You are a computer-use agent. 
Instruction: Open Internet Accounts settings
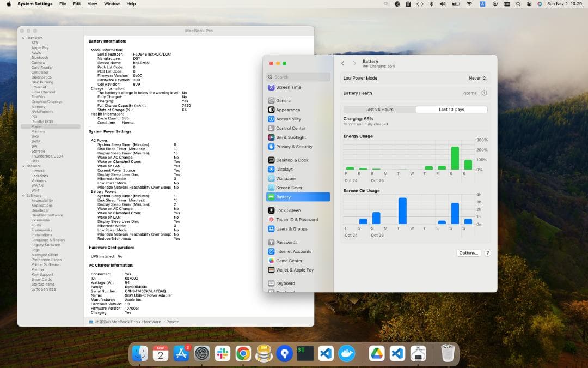point(295,251)
